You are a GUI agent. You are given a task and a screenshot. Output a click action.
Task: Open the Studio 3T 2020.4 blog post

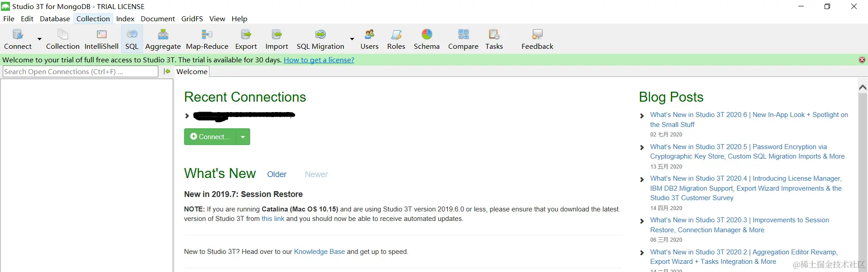tap(746, 188)
